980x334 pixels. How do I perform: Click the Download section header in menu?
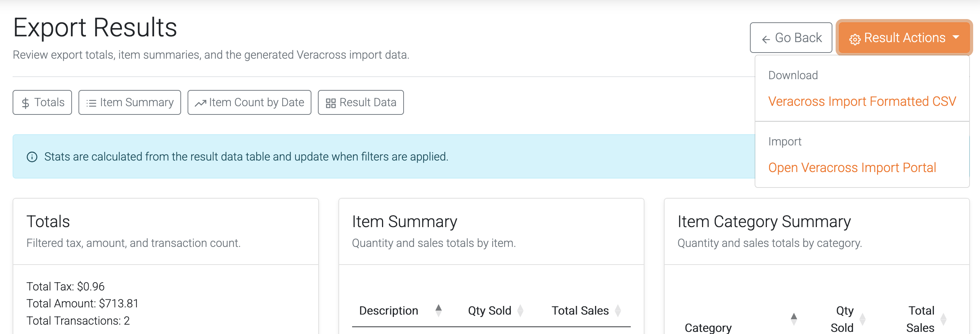click(x=793, y=75)
